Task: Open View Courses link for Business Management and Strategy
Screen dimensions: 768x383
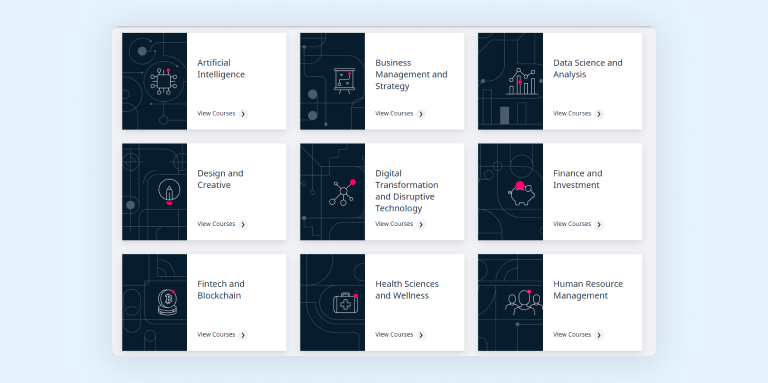Action: pyautogui.click(x=394, y=114)
